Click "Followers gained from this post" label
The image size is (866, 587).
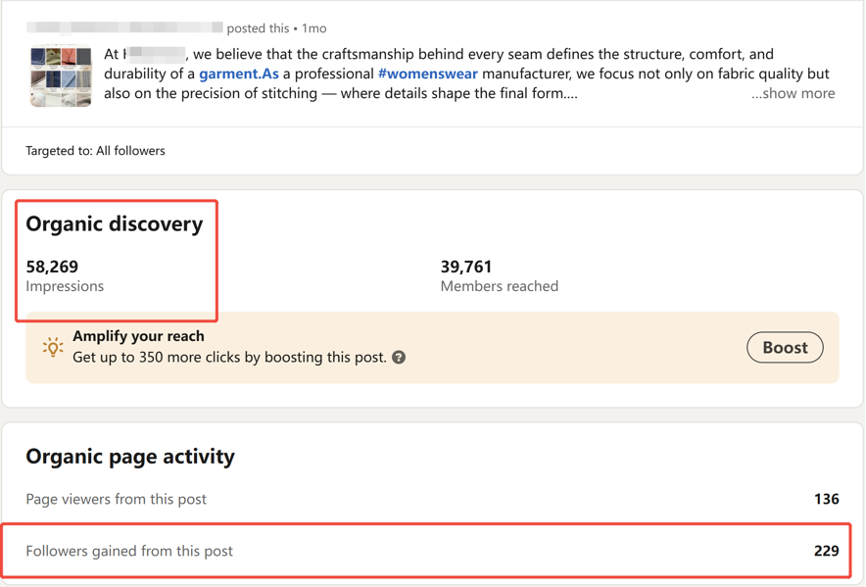pos(129,551)
